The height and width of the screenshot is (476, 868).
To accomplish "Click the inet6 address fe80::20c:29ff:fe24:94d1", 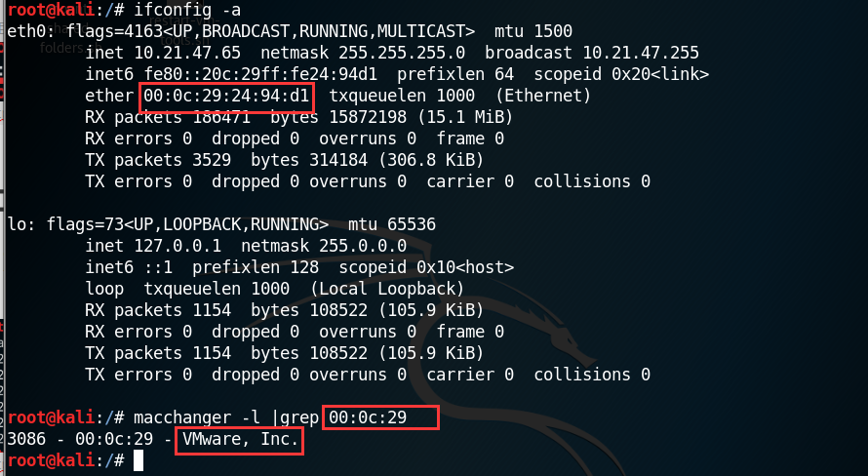I will [x=260, y=74].
